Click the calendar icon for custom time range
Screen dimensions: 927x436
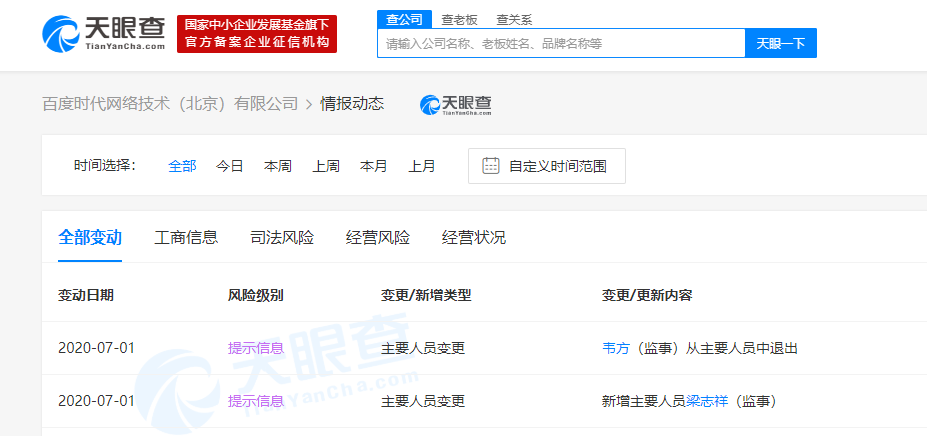coord(490,166)
